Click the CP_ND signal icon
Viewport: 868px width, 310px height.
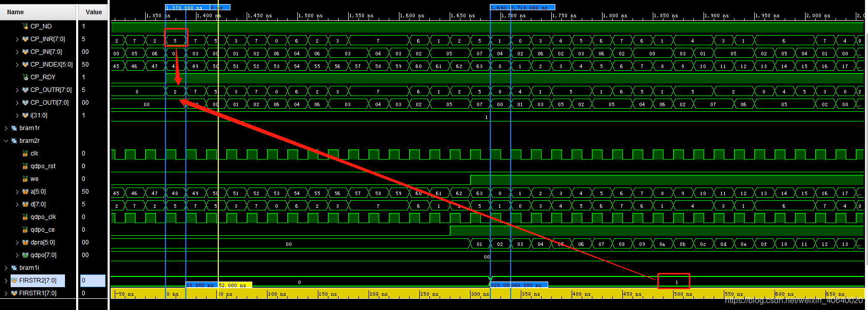click(25, 26)
